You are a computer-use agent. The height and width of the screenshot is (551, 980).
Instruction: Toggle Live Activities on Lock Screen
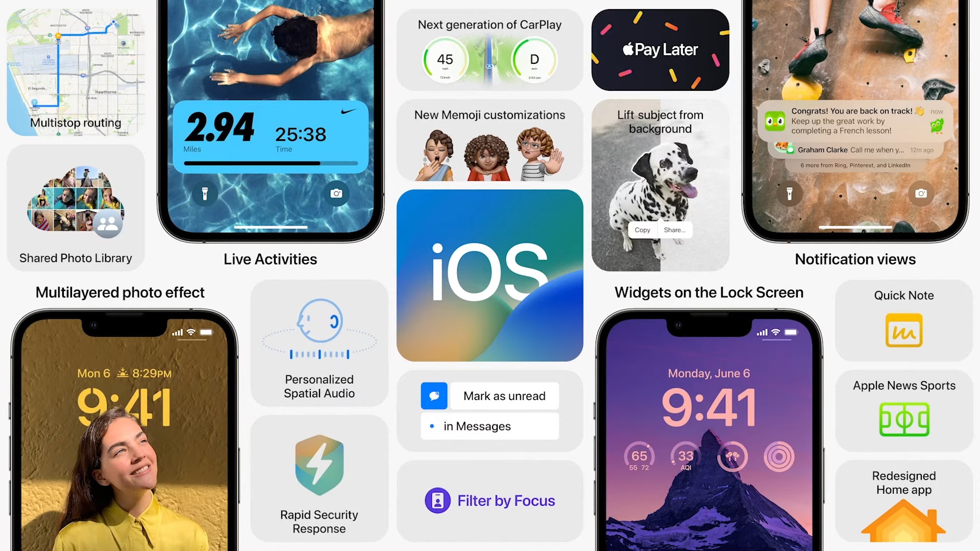pos(269,135)
